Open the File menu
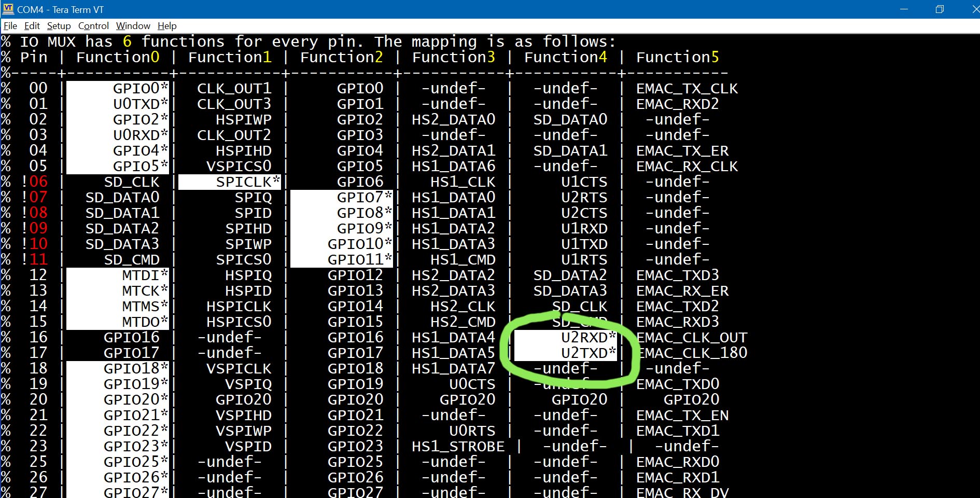The width and height of the screenshot is (980, 498). point(10,26)
